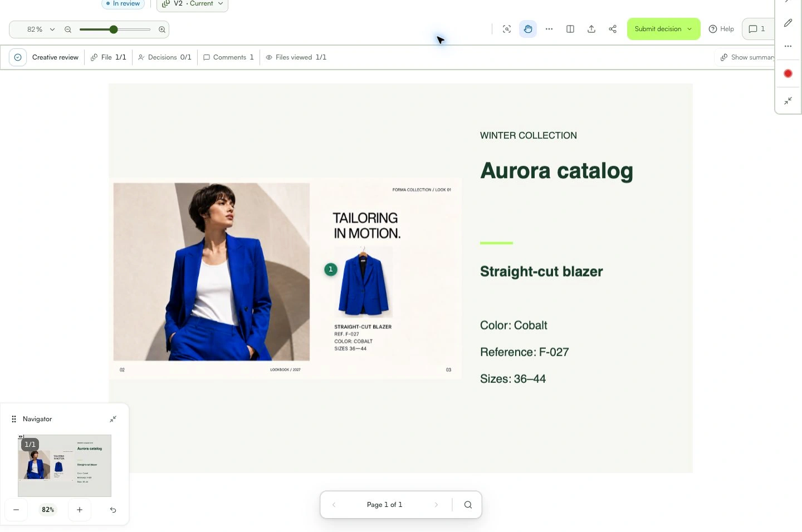Adjust the top zoom slider handle

point(114,29)
